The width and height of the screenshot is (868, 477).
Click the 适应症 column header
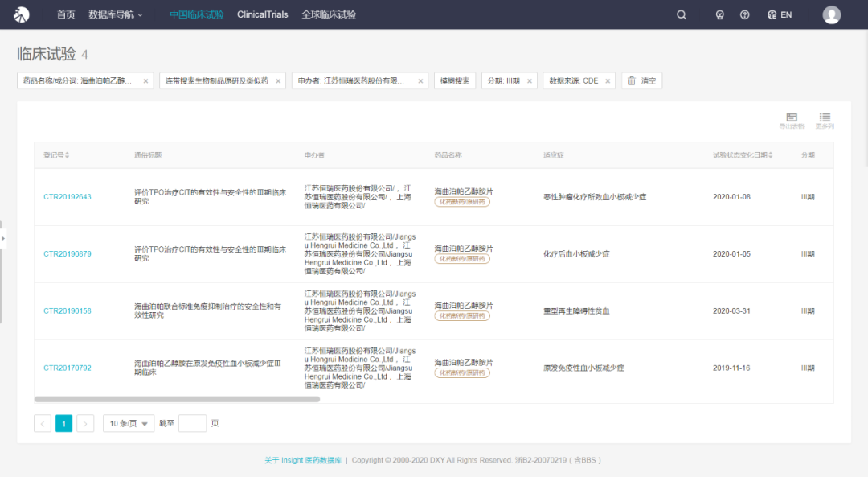[553, 155]
